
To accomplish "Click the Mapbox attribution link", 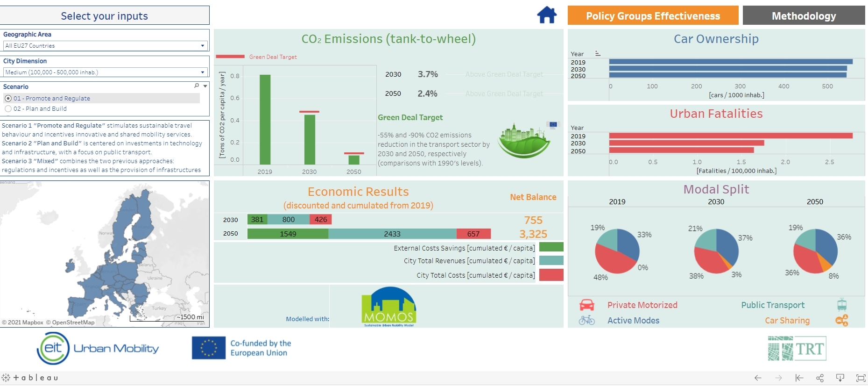I will [32, 322].
